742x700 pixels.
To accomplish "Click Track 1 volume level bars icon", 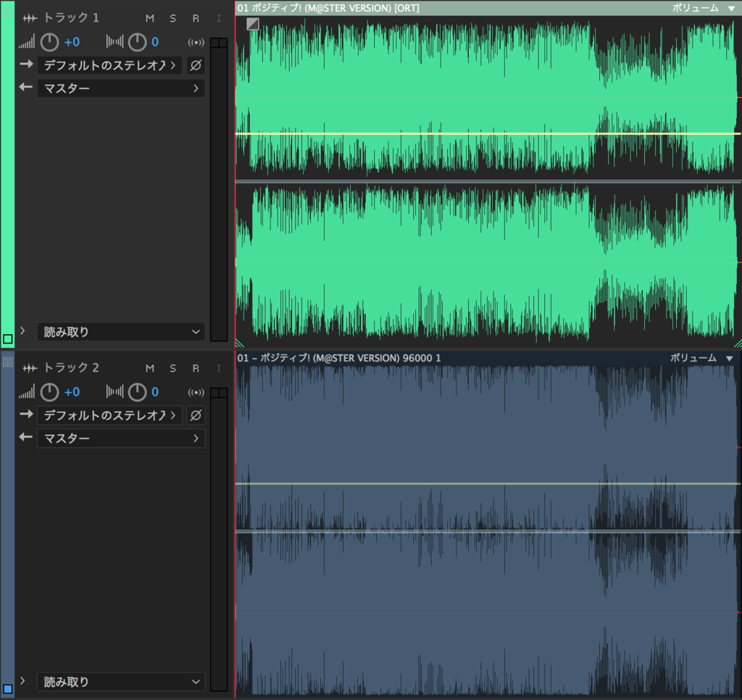I will (x=27, y=41).
